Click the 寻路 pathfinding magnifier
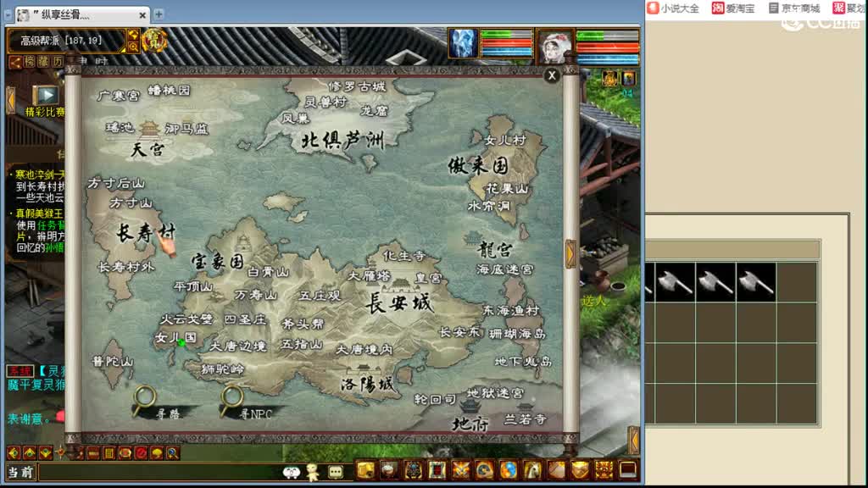The image size is (868, 488). point(145,398)
